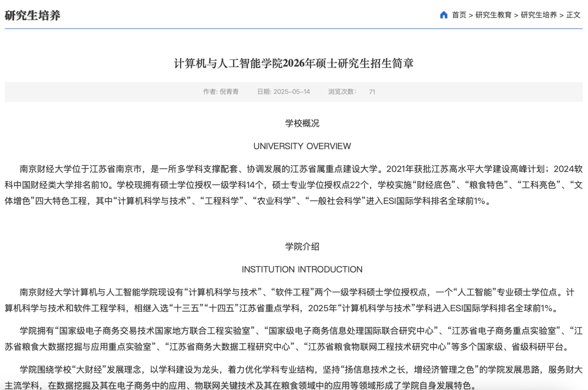This screenshot has height=390, width=588.
Task: Click the 作者 metadata label
Action: point(211,91)
